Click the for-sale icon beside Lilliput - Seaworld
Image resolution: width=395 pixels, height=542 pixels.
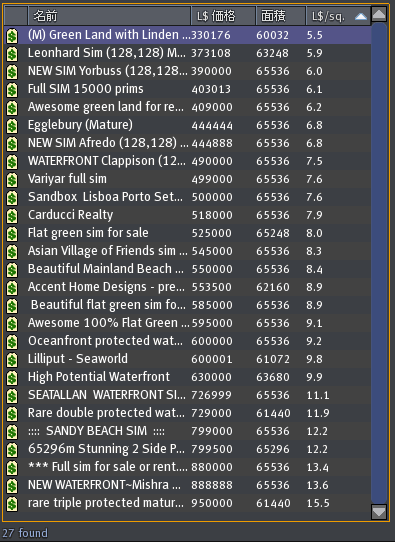click(12, 360)
